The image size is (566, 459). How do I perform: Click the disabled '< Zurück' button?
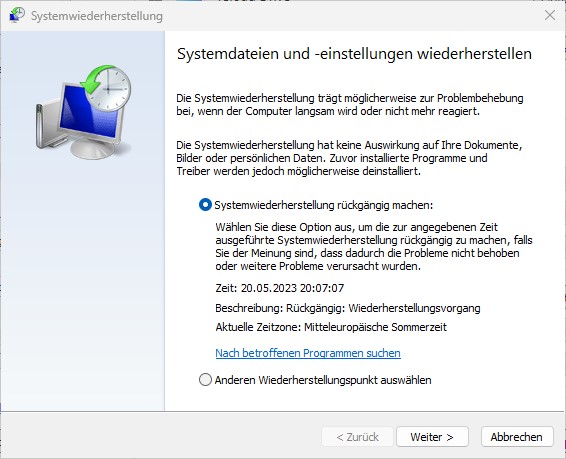pyautogui.click(x=357, y=437)
